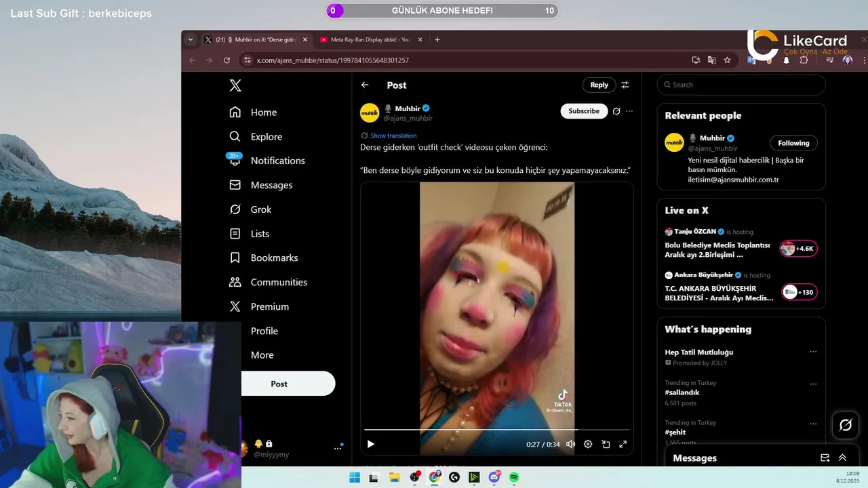868x488 pixels.
Task: Open File Explorer on the taskbar
Action: click(x=394, y=478)
